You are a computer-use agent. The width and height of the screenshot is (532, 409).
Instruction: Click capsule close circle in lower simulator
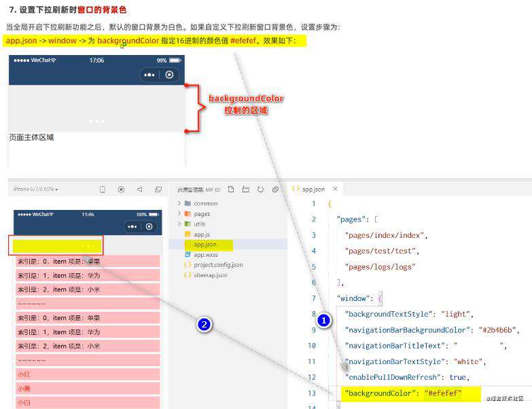(149, 226)
